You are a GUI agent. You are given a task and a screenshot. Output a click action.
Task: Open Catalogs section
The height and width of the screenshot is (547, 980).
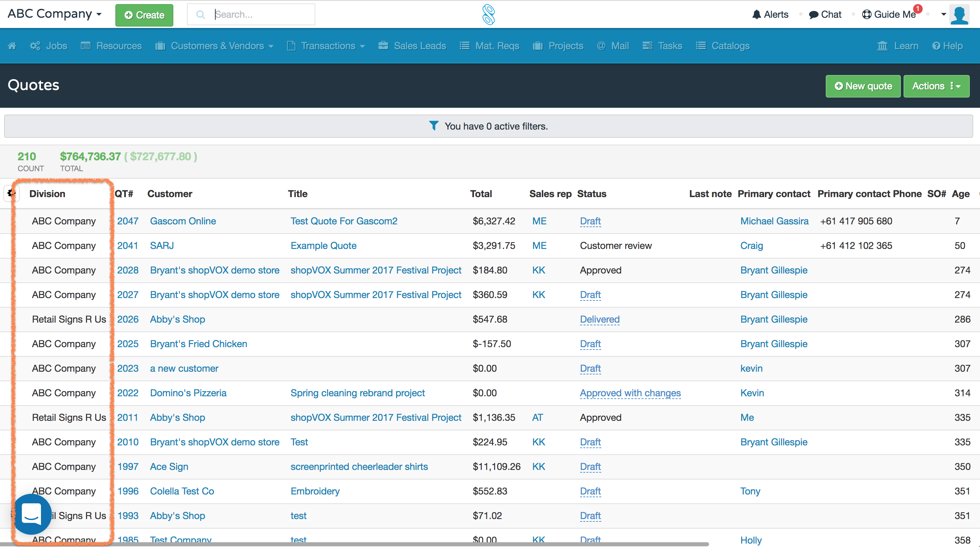[723, 46]
